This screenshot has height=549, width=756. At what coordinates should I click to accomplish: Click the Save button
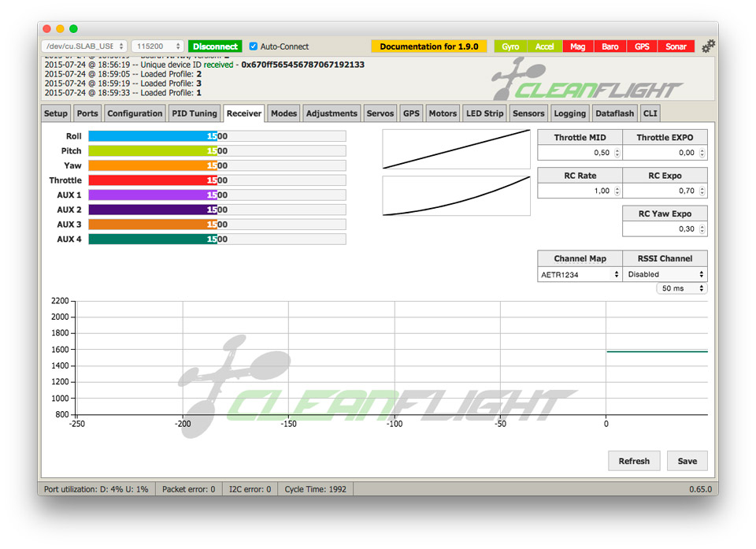coord(687,461)
